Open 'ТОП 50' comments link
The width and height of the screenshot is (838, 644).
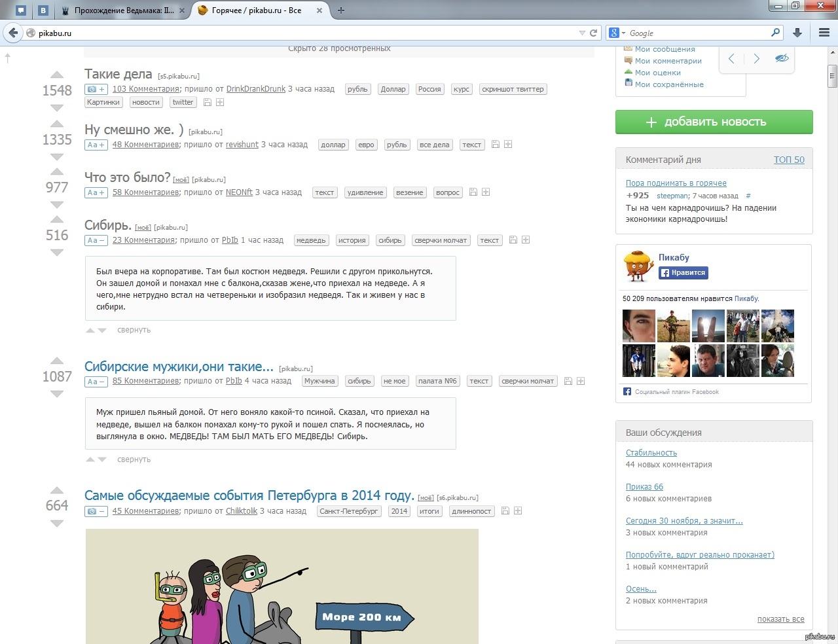(789, 160)
